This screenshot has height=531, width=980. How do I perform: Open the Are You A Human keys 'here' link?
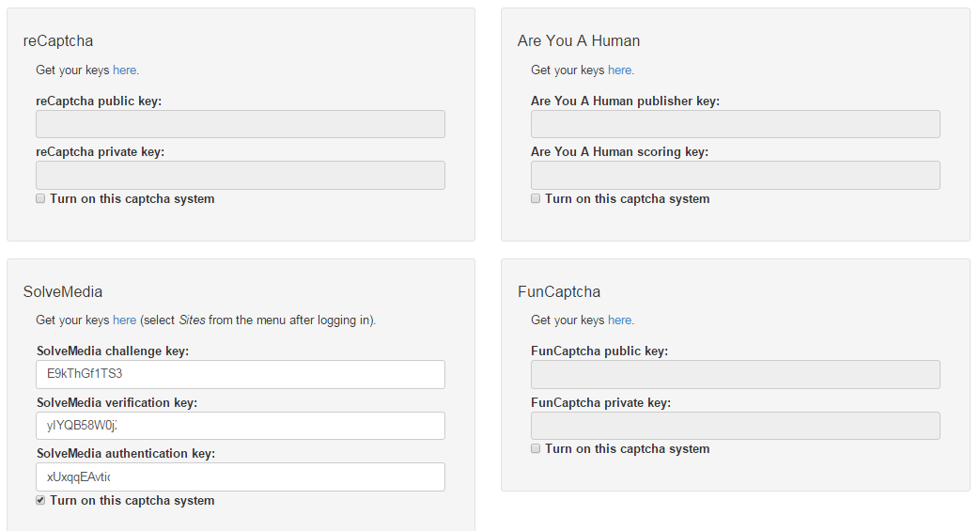tap(619, 70)
